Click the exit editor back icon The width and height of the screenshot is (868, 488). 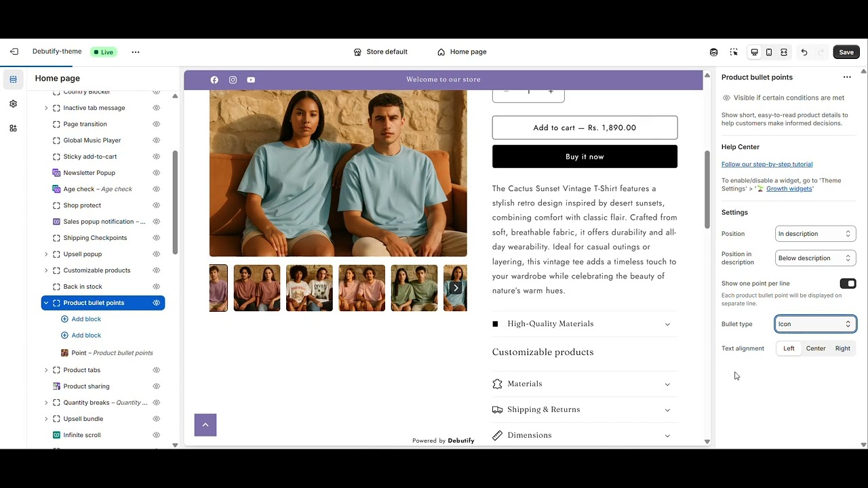point(14,52)
